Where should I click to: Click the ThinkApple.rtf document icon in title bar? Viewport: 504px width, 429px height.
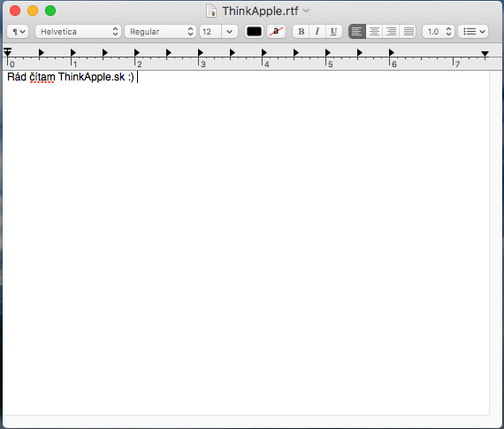click(211, 11)
